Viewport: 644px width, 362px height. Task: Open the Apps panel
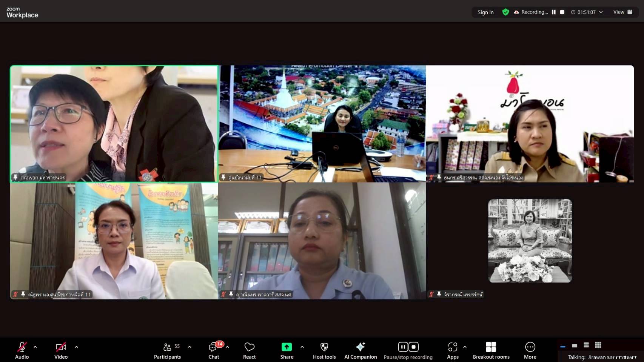tap(452, 350)
